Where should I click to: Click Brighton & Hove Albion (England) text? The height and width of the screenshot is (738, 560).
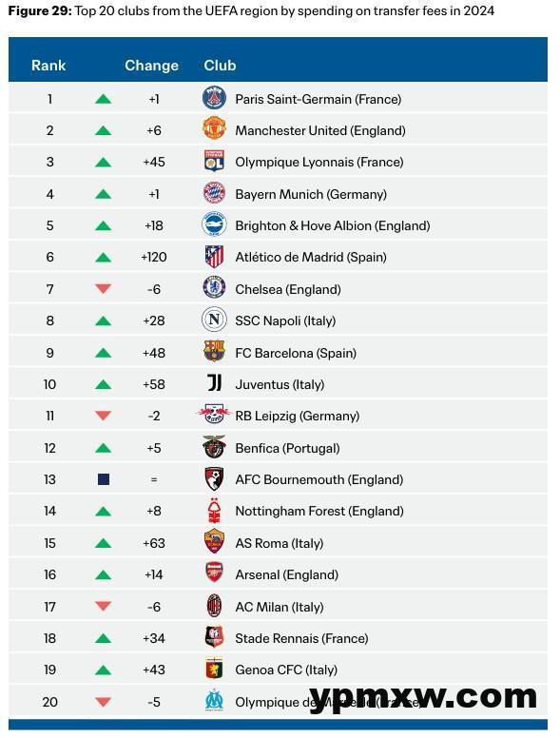[x=332, y=225]
